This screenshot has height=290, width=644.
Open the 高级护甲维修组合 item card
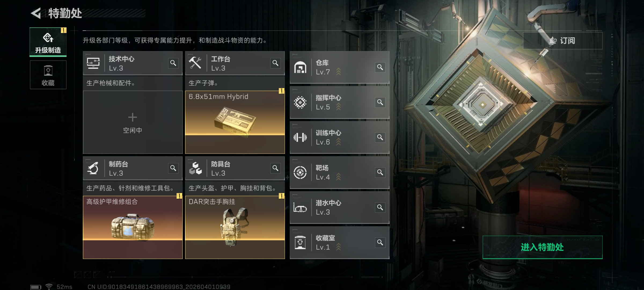(x=133, y=227)
